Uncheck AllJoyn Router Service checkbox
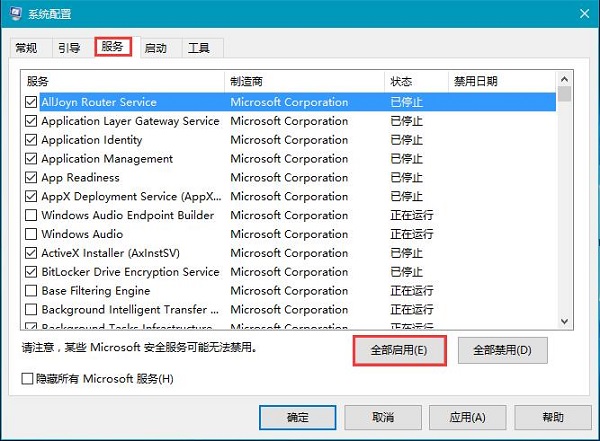This screenshot has width=600, height=441. tap(31, 102)
